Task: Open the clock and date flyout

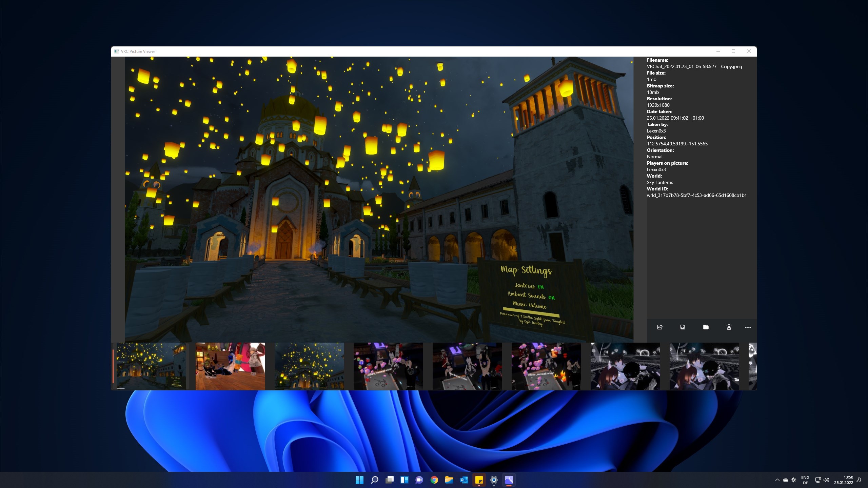Action: pos(844,480)
